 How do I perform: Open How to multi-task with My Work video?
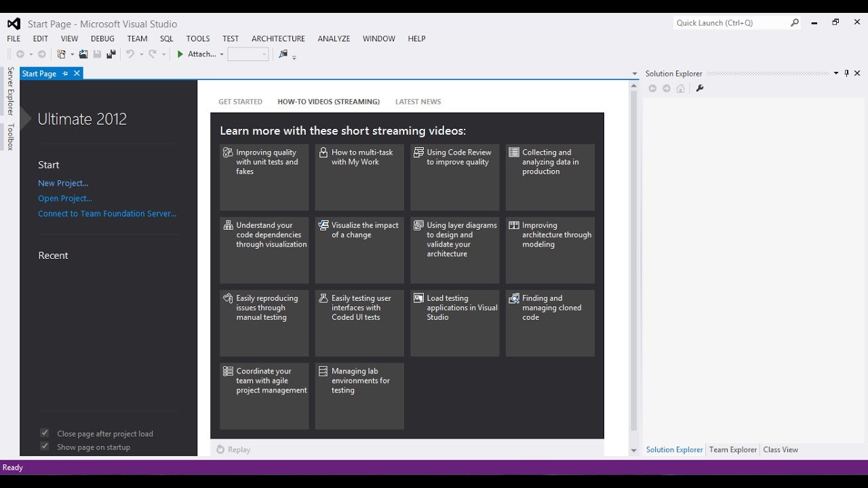click(359, 177)
